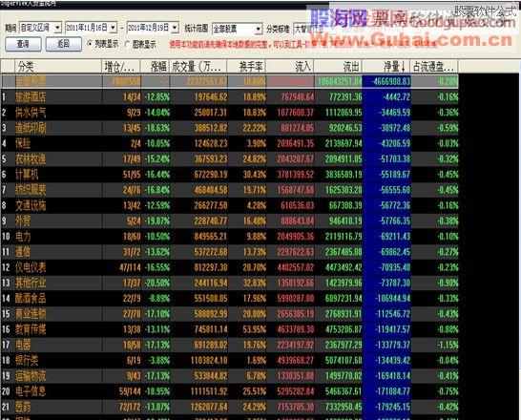
Task: Select the 通信 row
Action: [x=230, y=252]
